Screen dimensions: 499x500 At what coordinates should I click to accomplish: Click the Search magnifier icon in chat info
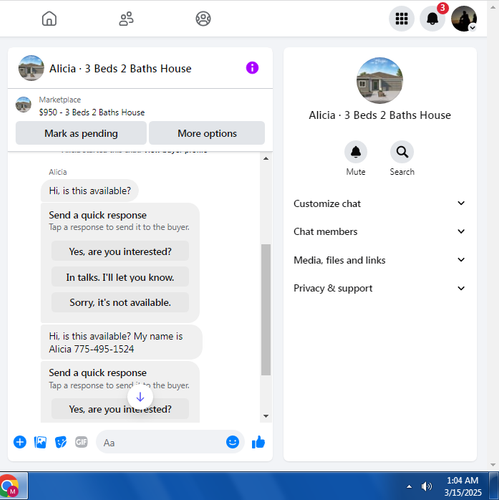tap(402, 152)
